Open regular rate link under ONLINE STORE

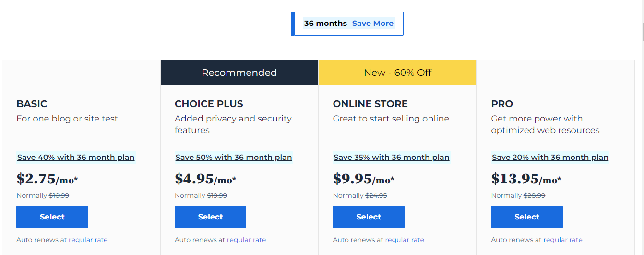tap(405, 240)
